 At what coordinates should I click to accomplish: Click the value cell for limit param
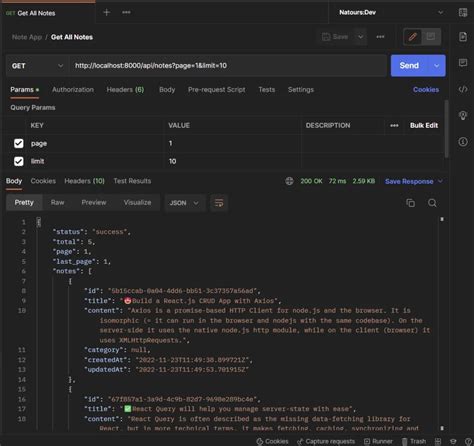tap(232, 161)
